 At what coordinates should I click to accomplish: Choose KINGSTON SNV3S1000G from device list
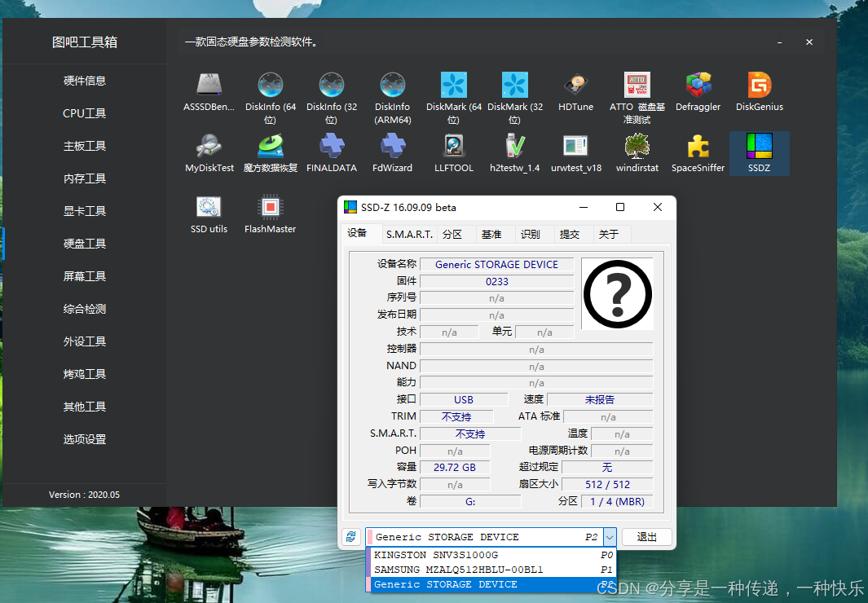click(491, 555)
